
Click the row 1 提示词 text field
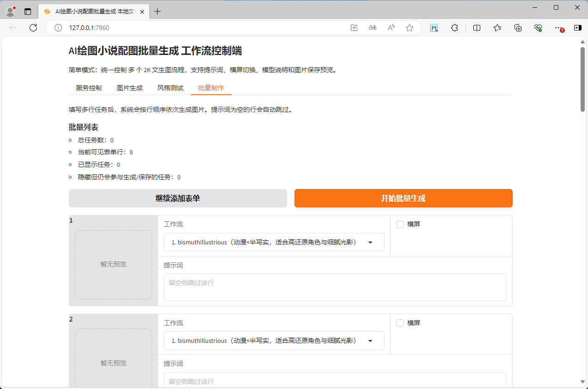pyautogui.click(x=335, y=287)
